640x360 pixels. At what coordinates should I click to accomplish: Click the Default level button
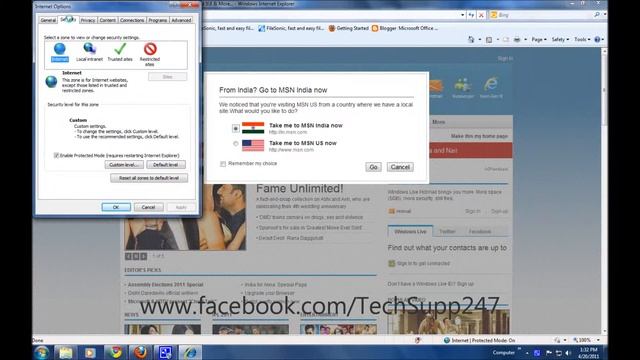pyautogui.click(x=166, y=165)
